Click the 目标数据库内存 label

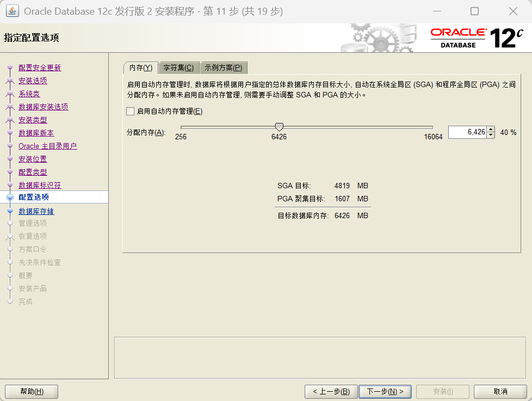coord(303,216)
